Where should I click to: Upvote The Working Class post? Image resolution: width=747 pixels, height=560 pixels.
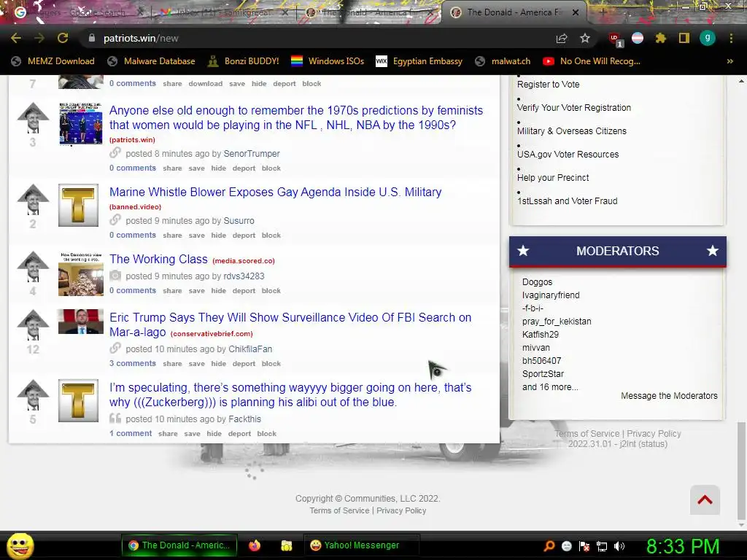(x=33, y=266)
